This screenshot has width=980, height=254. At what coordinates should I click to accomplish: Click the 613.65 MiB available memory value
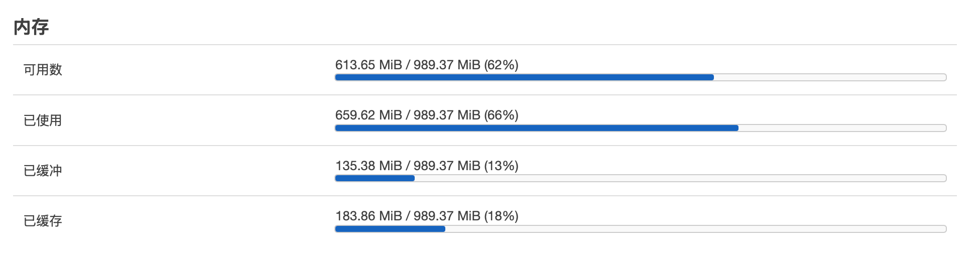coord(369,65)
